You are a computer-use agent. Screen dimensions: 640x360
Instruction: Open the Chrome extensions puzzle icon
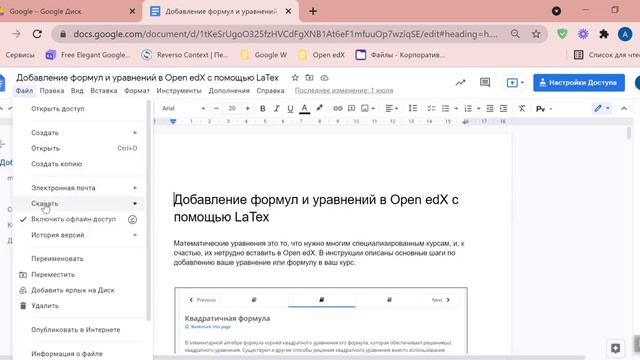click(x=604, y=34)
